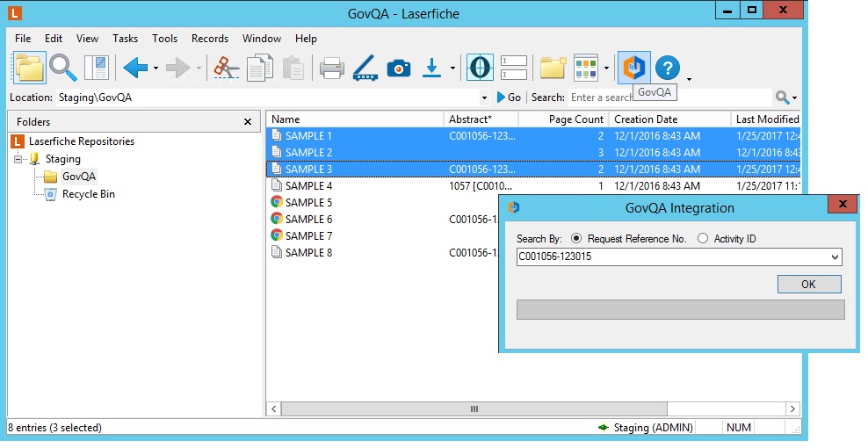Viewport: 868px width, 448px height.
Task: Click OK in GovQA Integration dialog
Action: click(809, 284)
